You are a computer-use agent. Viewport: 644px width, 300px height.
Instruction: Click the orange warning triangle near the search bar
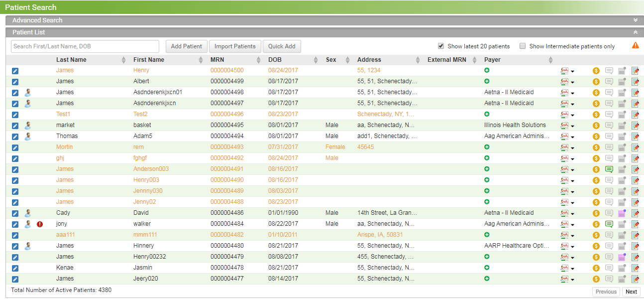(x=636, y=45)
